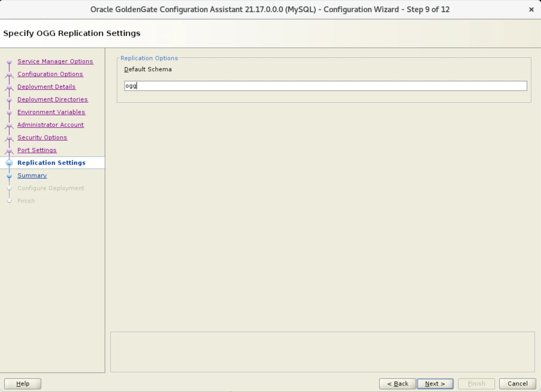Click the node icon beside Replication Settings
Screen dimensions: 541x392
pyautogui.click(x=9, y=163)
